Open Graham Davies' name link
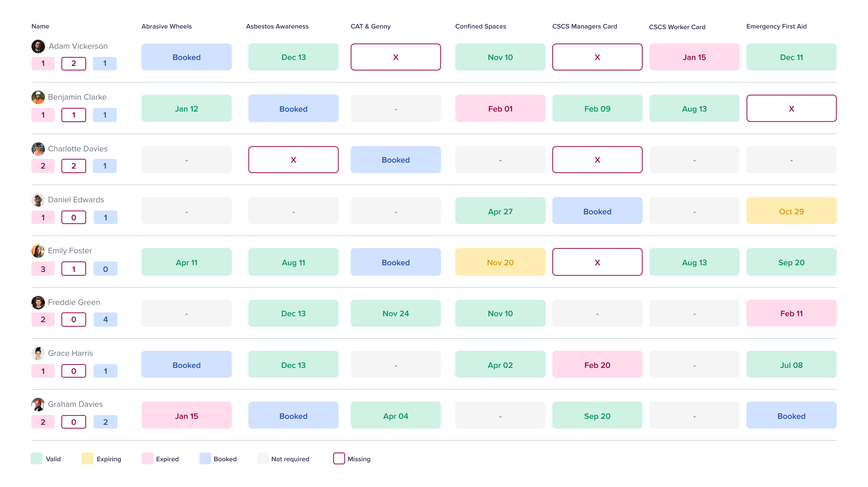The height and width of the screenshot is (487, 868). coord(75,404)
